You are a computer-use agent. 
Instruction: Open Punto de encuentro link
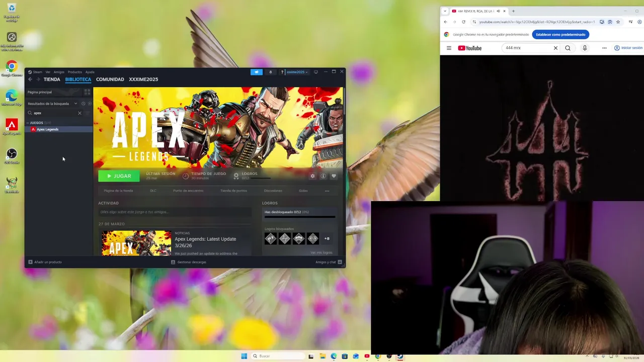pos(188,191)
